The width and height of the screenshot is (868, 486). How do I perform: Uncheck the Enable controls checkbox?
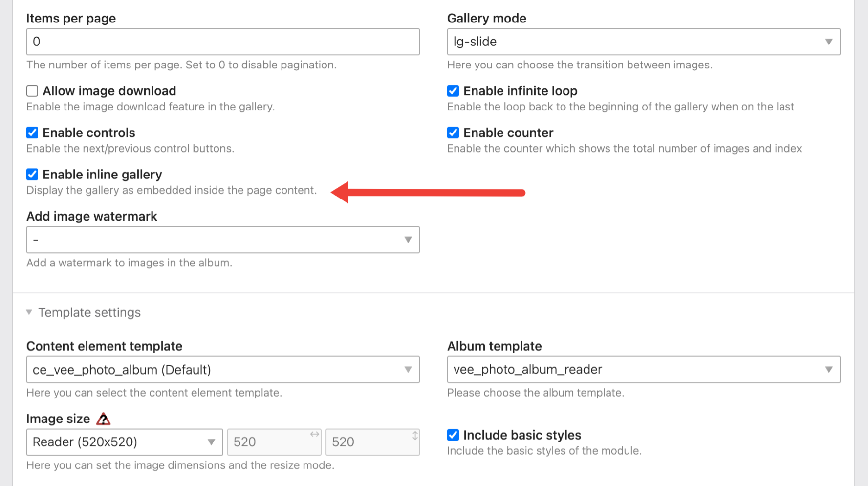pos(32,133)
